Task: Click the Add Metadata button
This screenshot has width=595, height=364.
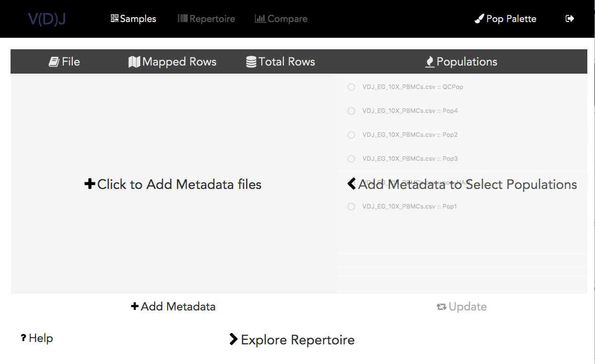Action: click(x=173, y=306)
